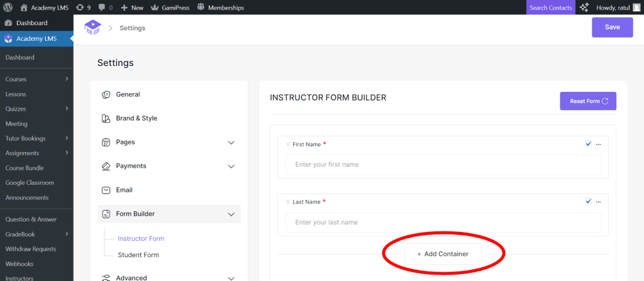Click the breadcrumb arrow before Settings
The height and width of the screenshot is (281, 644).
point(110,28)
